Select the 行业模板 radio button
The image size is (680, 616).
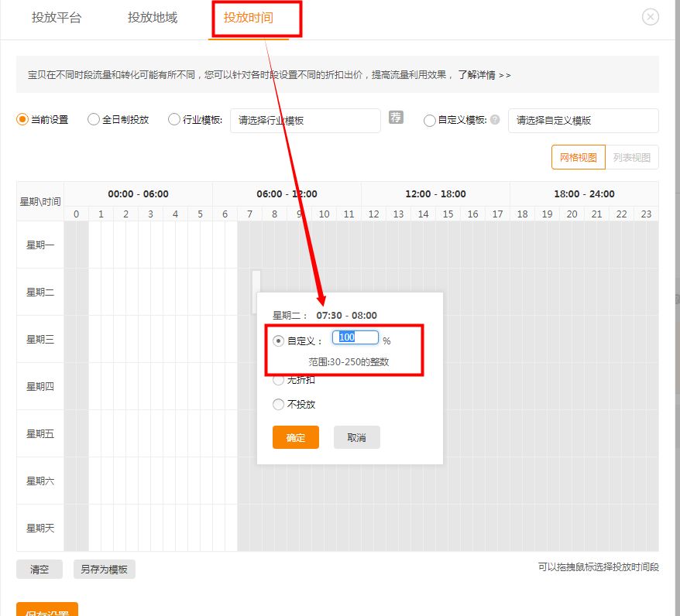pos(174,120)
